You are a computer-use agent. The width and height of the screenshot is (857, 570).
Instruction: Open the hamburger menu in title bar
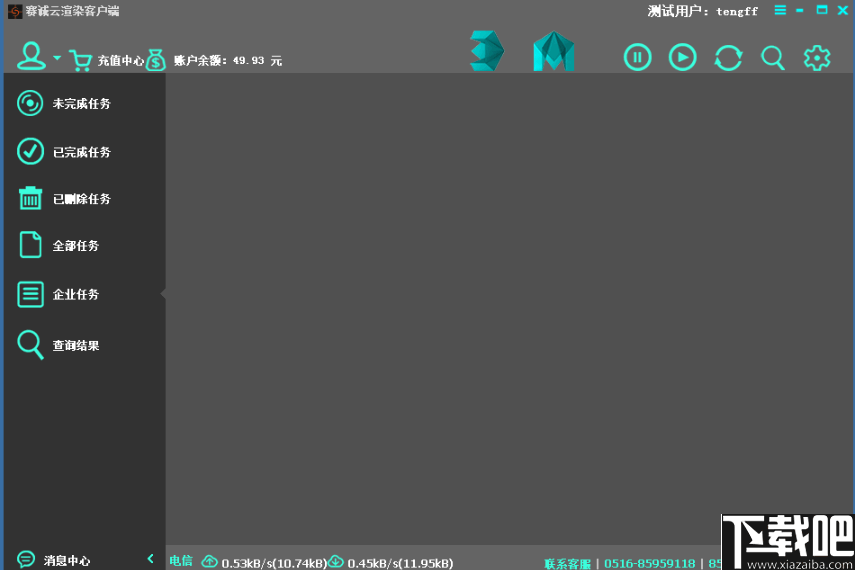click(x=780, y=10)
